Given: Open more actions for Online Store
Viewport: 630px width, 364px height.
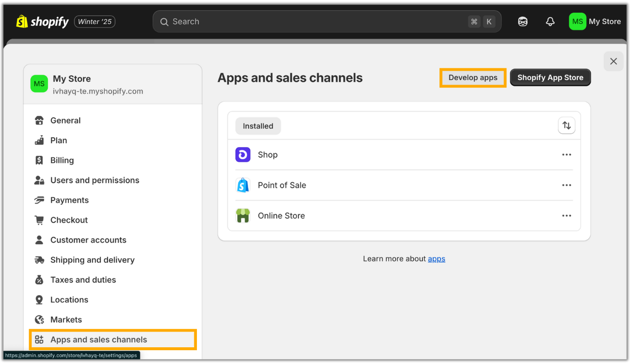Looking at the screenshot, I should click(x=567, y=216).
